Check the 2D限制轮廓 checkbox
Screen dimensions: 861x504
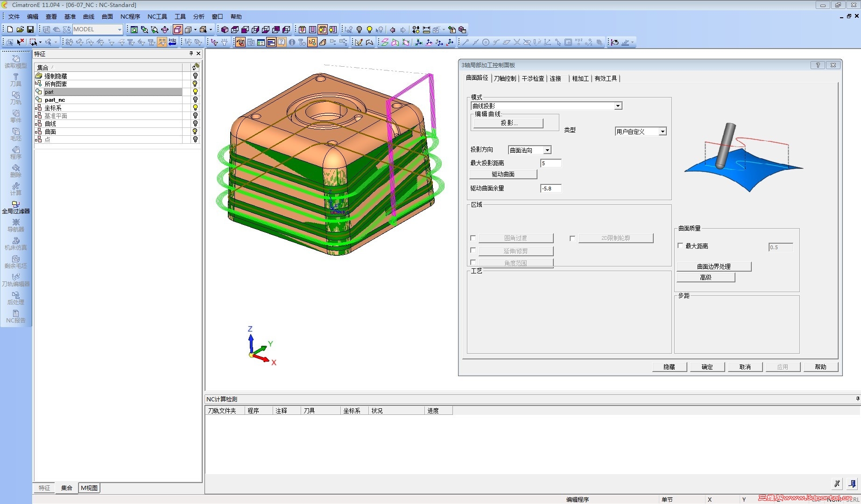pos(572,238)
